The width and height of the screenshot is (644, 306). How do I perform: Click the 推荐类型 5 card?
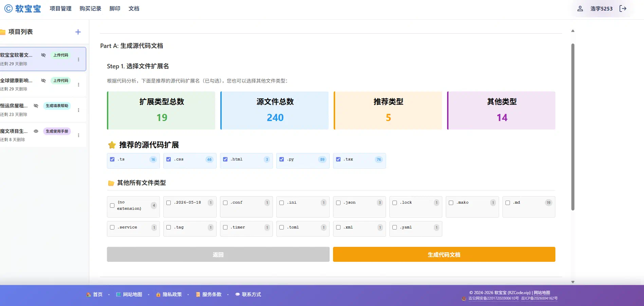tap(388, 111)
